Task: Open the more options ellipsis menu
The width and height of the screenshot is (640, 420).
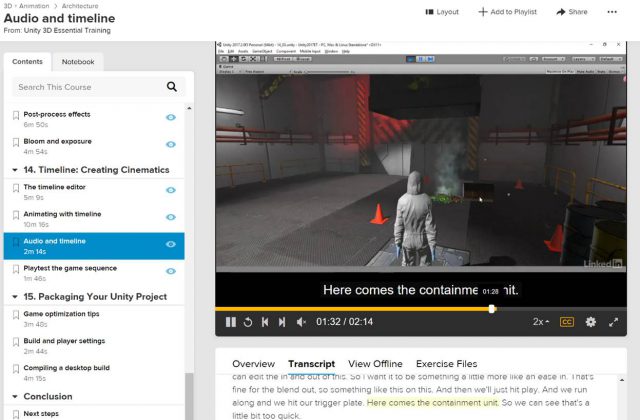Action: pos(612,12)
